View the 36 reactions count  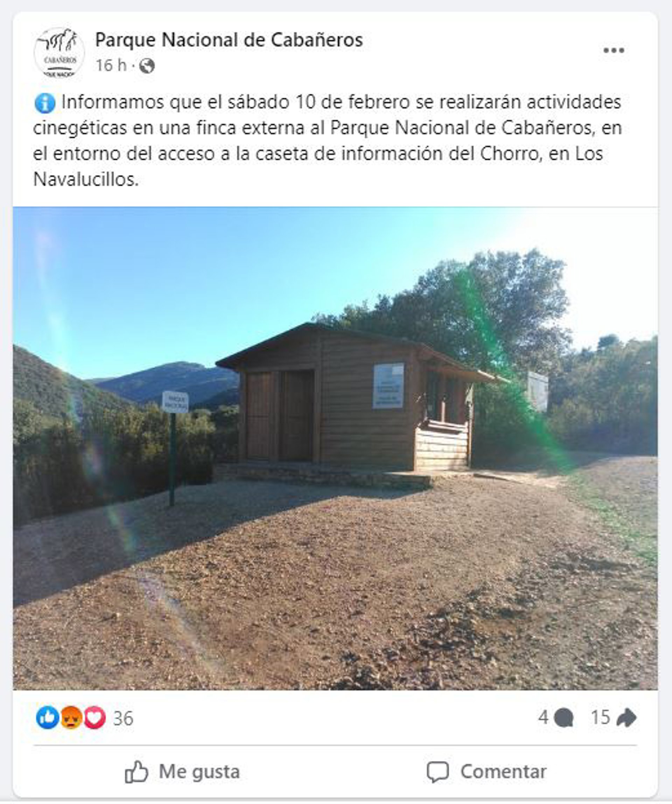click(x=123, y=718)
